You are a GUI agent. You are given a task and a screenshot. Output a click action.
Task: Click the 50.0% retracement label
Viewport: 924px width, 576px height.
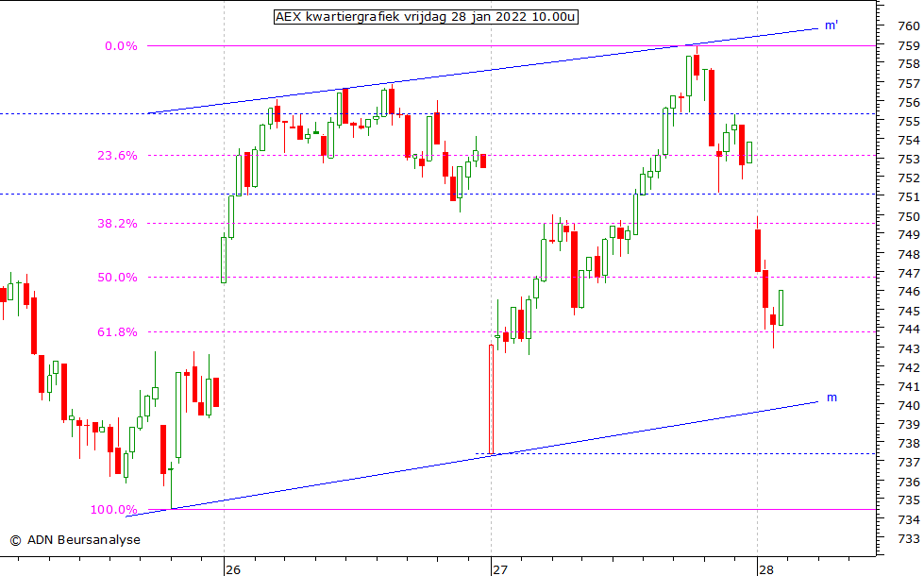[118, 278]
